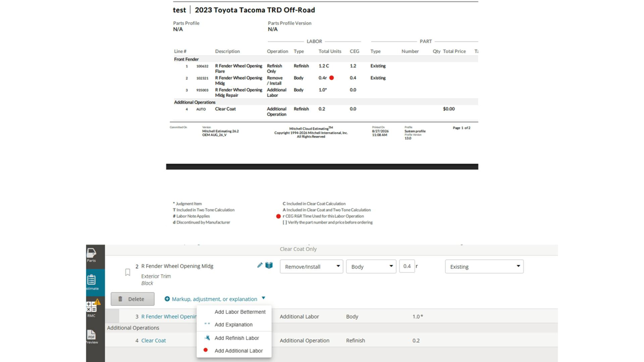
Task: Click the Clear Coat Only text in editor
Action: pos(298,249)
